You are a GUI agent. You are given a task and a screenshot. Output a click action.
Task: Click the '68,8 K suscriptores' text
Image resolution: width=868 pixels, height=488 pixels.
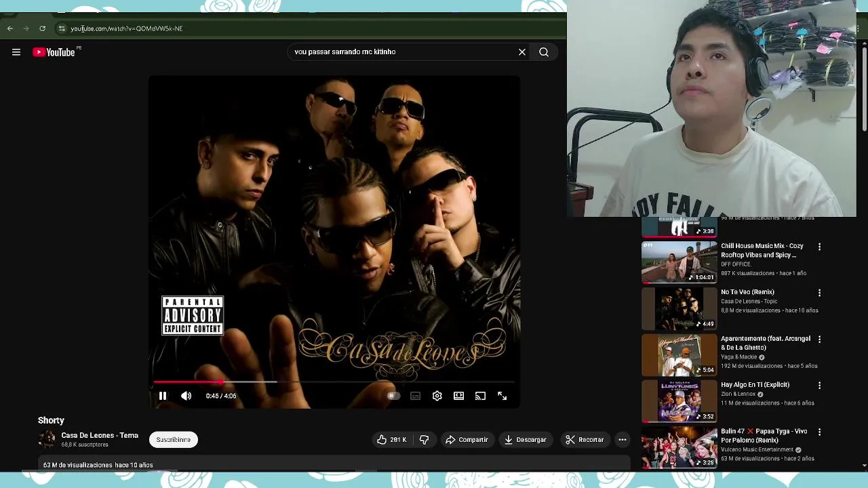(x=85, y=445)
